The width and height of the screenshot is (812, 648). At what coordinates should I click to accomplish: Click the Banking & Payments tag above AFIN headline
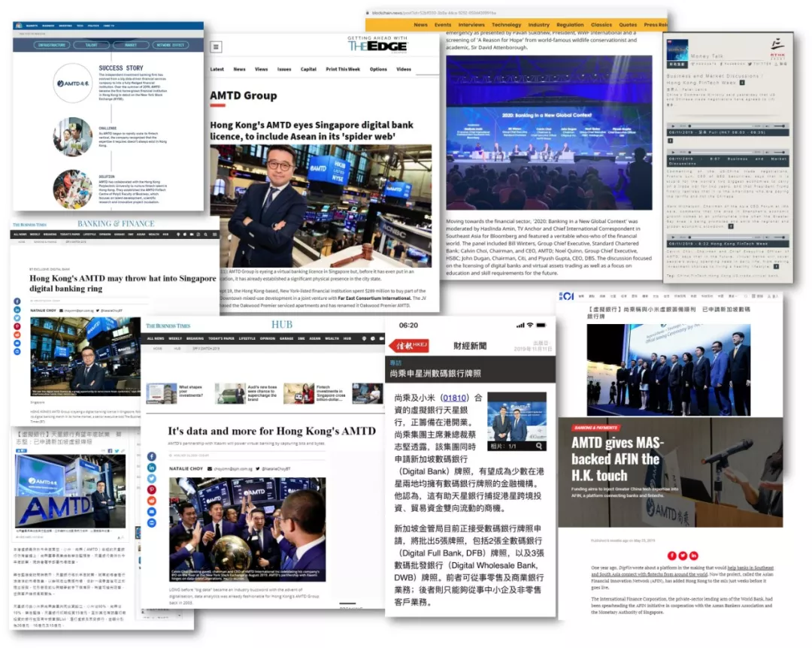596,428
